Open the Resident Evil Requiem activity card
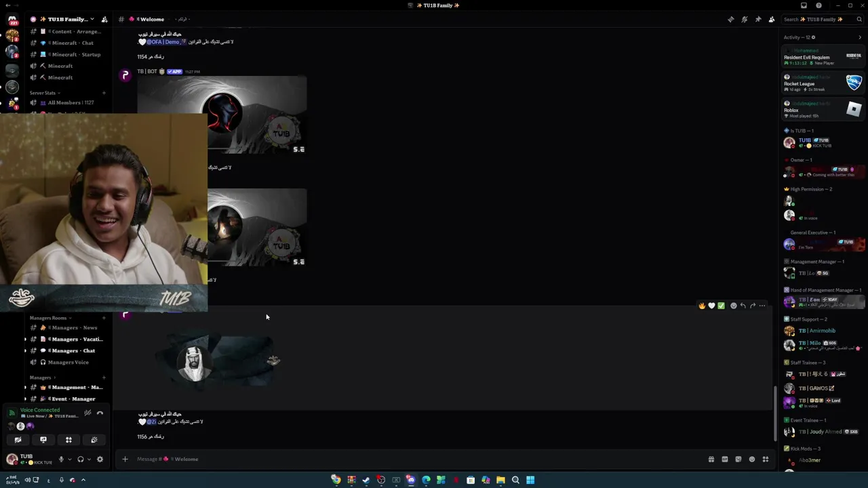The image size is (868, 488). (x=823, y=57)
